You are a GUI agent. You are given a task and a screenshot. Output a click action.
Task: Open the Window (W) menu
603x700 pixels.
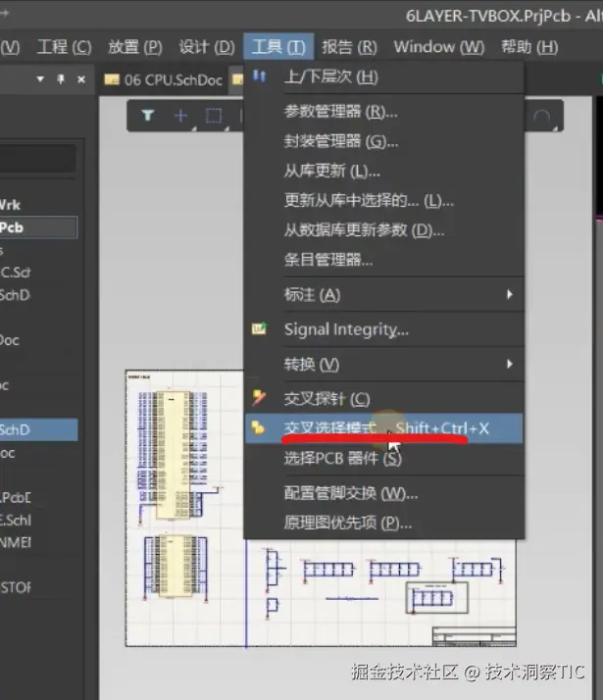tap(438, 47)
